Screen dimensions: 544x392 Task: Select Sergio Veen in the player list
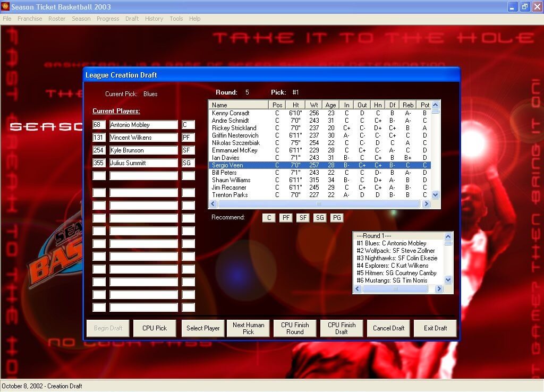coord(320,165)
